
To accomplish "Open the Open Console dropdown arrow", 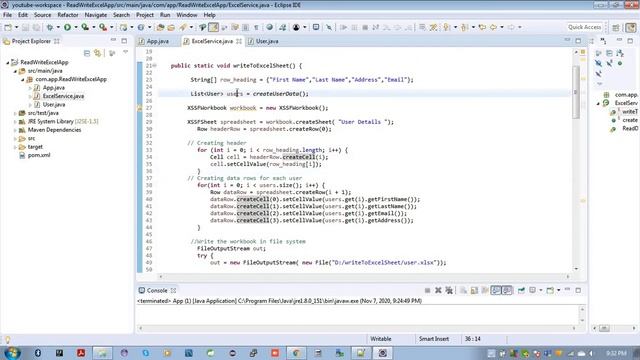I will (x=558, y=290).
